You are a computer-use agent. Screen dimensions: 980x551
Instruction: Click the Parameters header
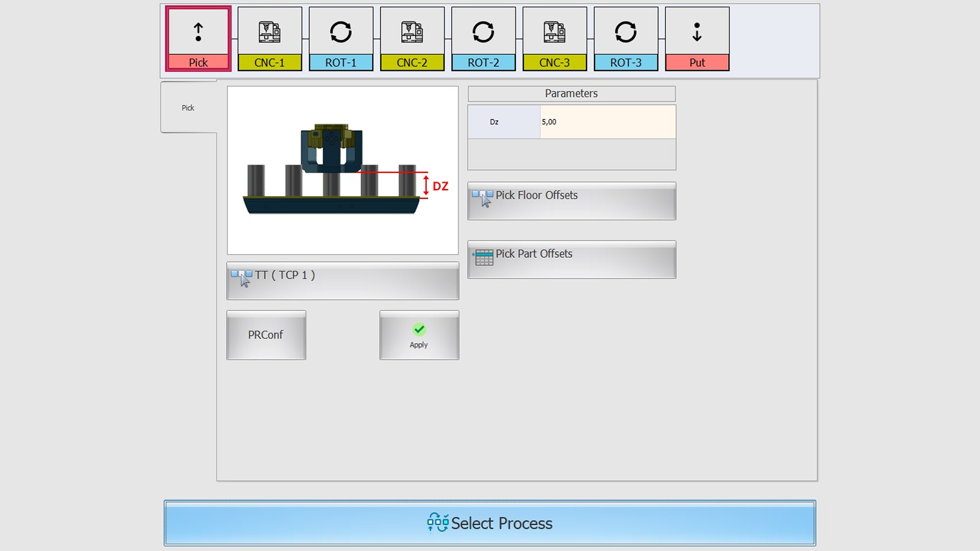point(571,93)
